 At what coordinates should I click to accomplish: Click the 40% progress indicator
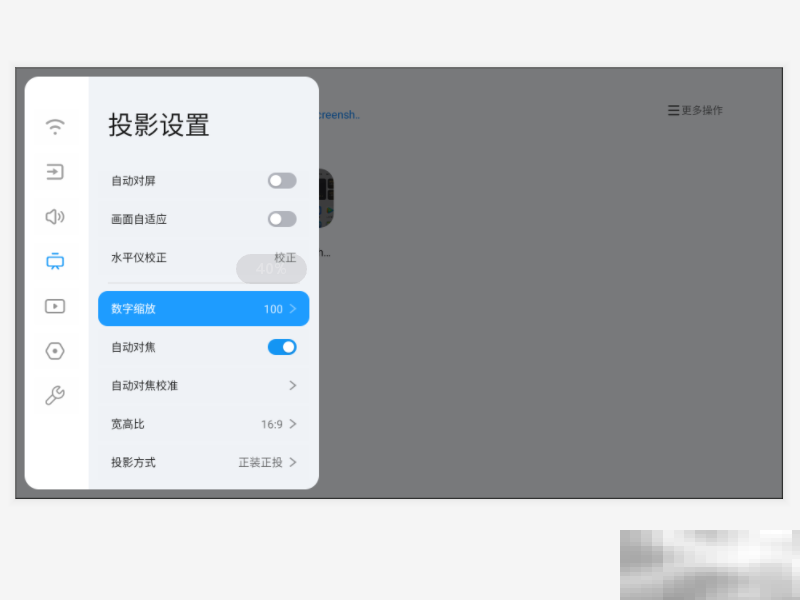point(271,268)
